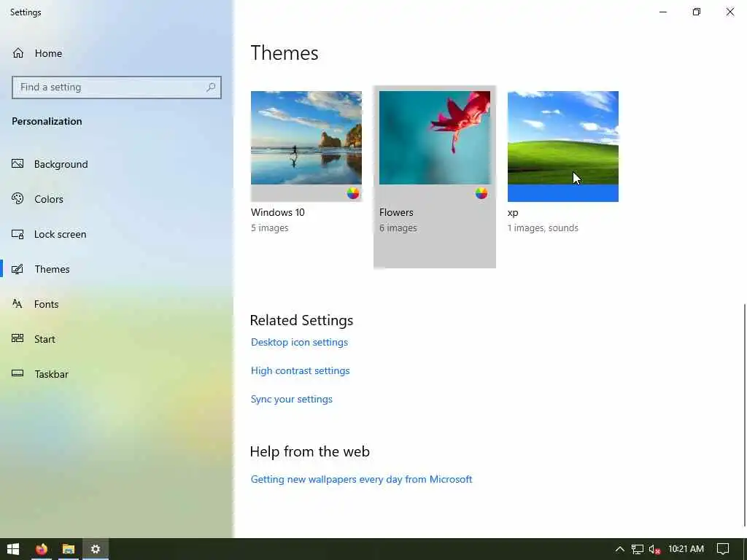Image resolution: width=747 pixels, height=560 pixels.
Task: Click the '1 images, sounds' text
Action: click(543, 228)
